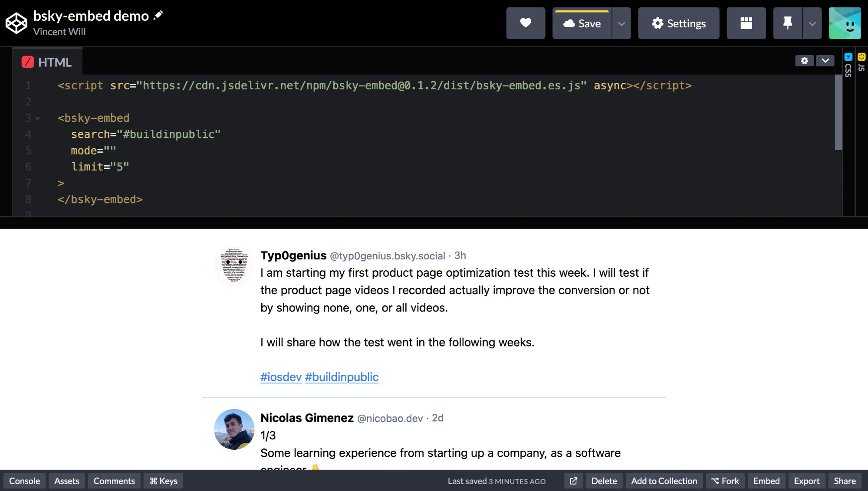
Task: Select the HTML editor tab
Action: [47, 62]
